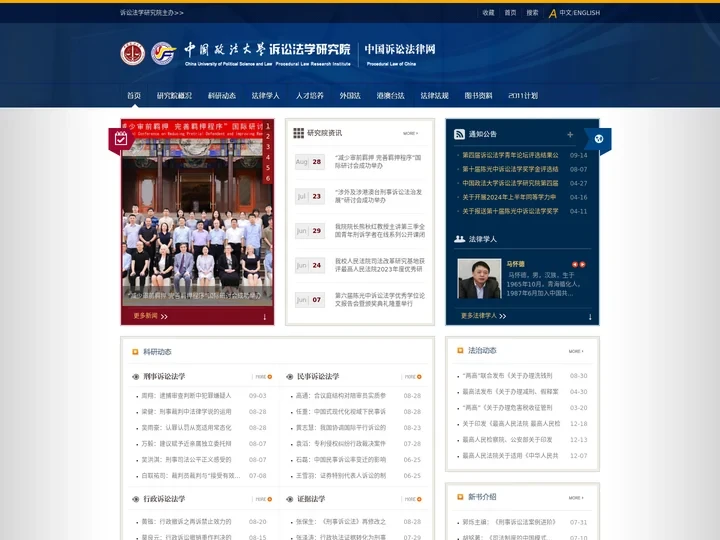Open MORE for 行政诉讼法学 section
The image size is (720, 540).
coord(264,499)
